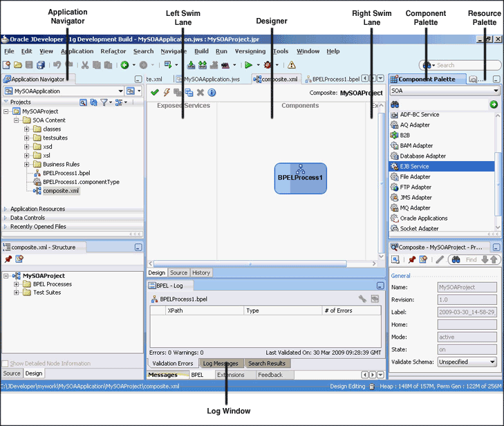Viewport: 504px width, 426px height.
Task: Open the Versioning menu
Action: 250,51
